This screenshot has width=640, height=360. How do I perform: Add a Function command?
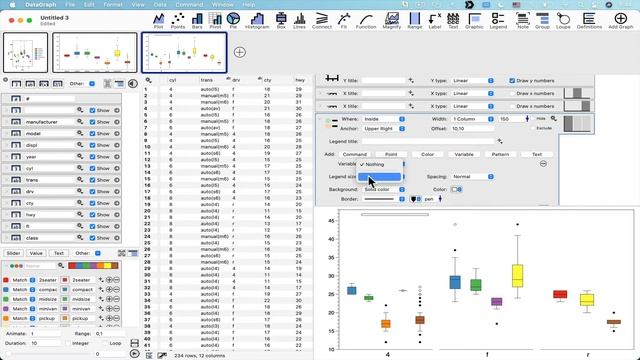[x=366, y=20]
